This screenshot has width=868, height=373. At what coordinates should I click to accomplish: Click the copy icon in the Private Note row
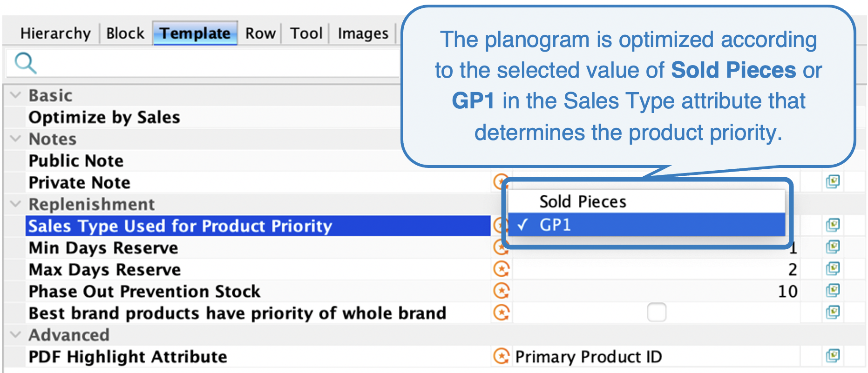pyautogui.click(x=833, y=181)
